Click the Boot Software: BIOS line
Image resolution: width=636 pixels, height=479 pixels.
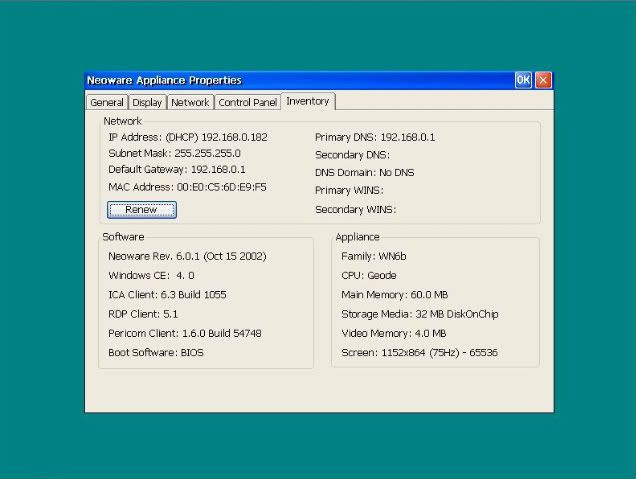(156, 352)
